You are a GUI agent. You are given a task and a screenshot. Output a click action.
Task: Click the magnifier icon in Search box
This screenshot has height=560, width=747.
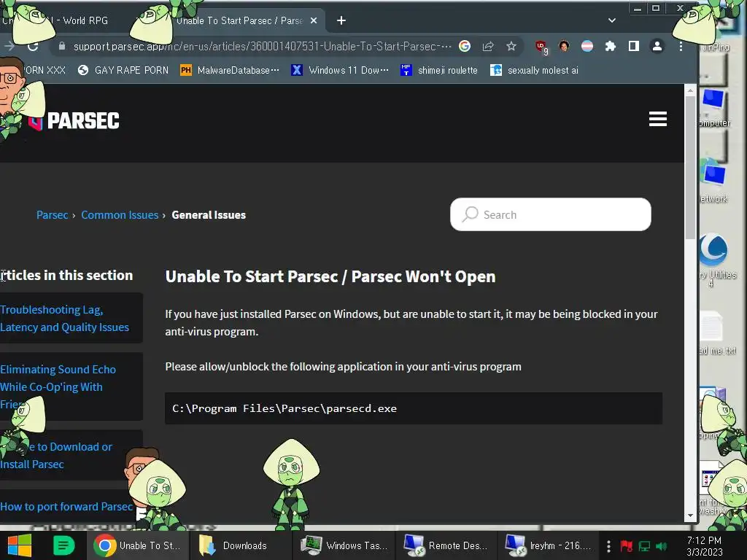(470, 214)
